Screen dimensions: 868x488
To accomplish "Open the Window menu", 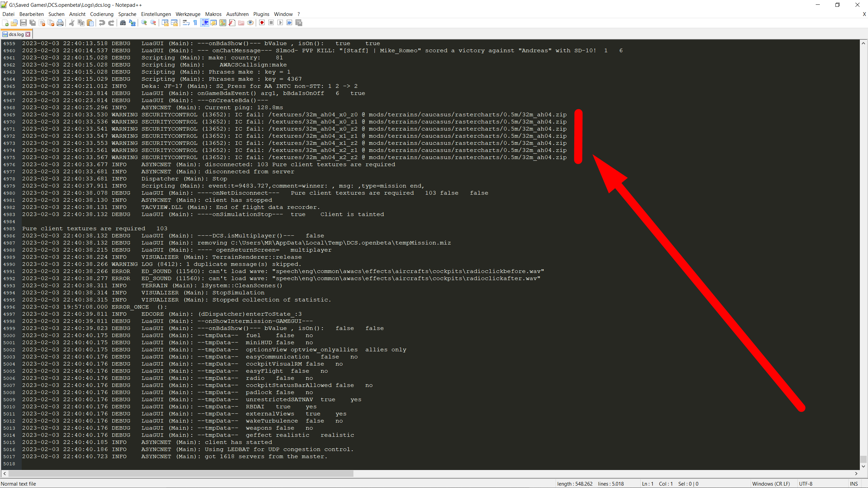I will pos(283,14).
